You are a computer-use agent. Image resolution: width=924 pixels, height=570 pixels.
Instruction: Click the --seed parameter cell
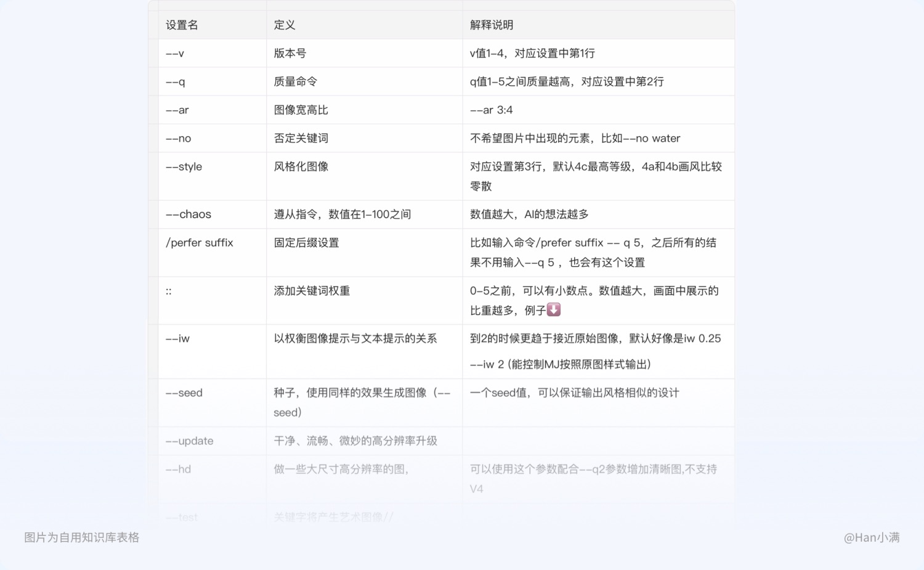[213, 403]
